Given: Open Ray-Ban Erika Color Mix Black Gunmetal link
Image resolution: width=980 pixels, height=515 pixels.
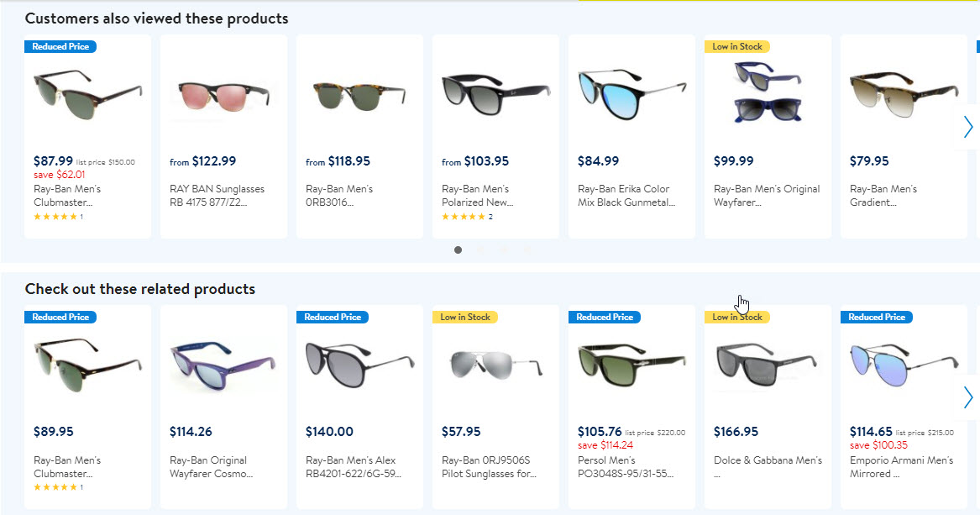Looking at the screenshot, I should (x=626, y=196).
